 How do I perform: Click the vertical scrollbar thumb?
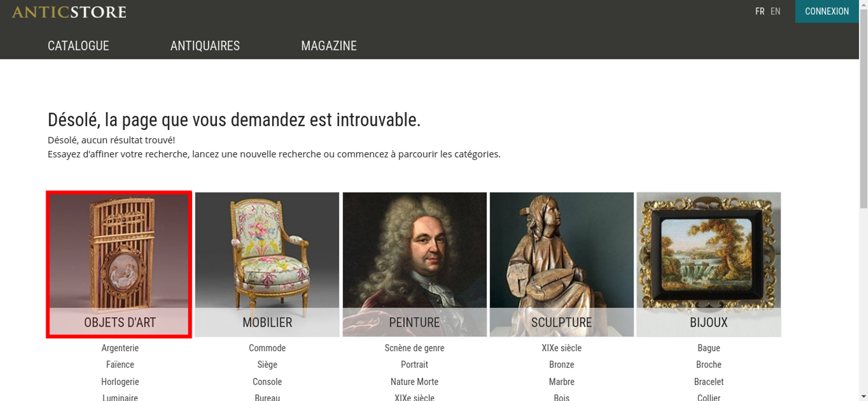point(864,109)
